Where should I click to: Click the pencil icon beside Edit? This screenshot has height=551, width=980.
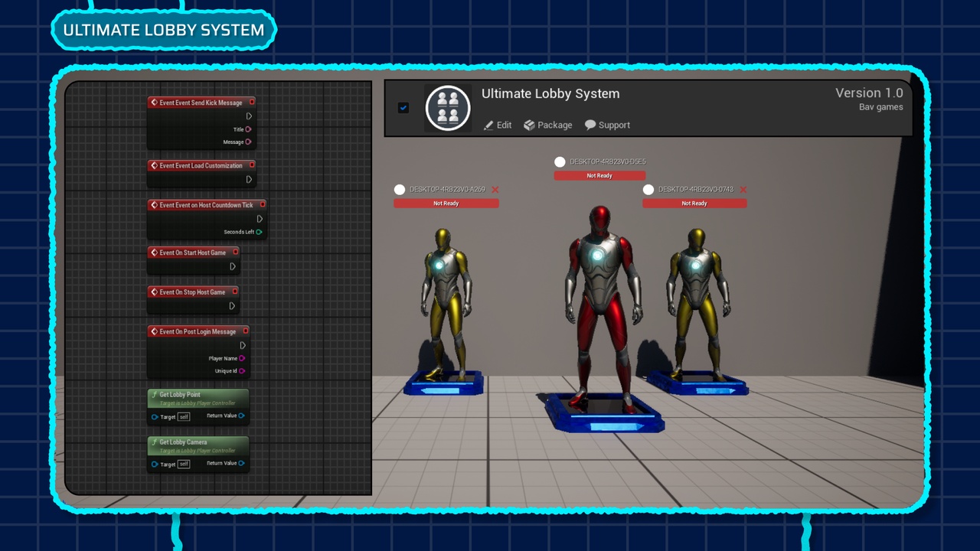coord(488,125)
